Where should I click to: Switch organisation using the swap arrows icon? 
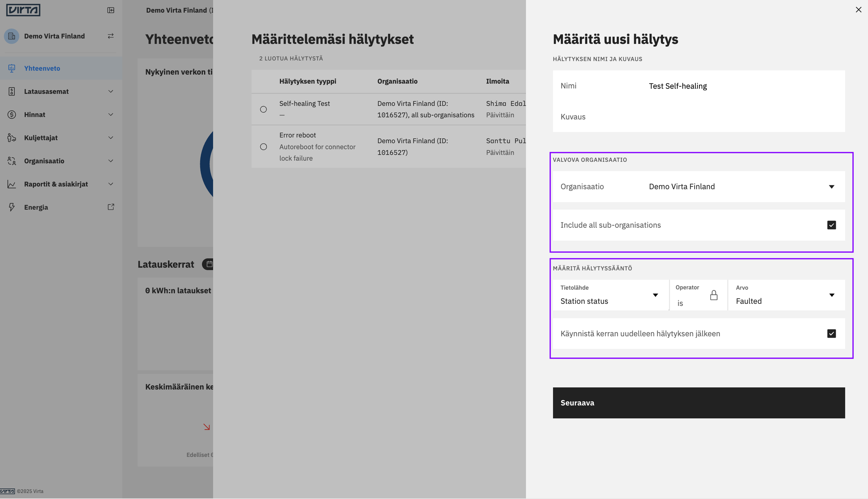[x=111, y=36]
